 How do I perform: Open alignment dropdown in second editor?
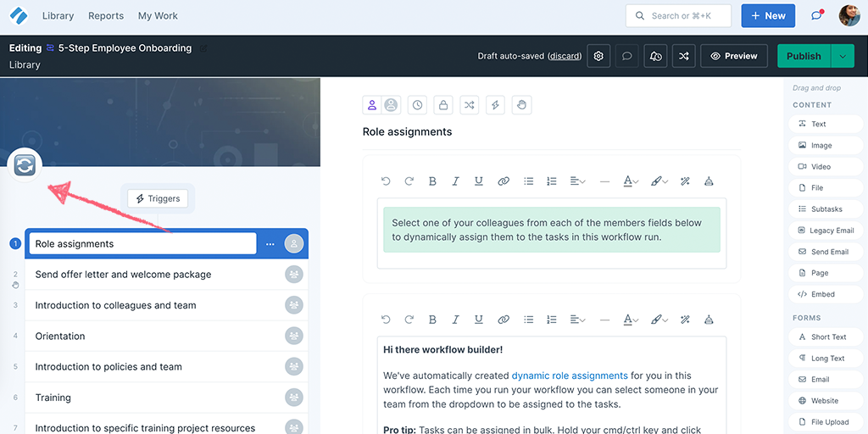[x=578, y=320]
